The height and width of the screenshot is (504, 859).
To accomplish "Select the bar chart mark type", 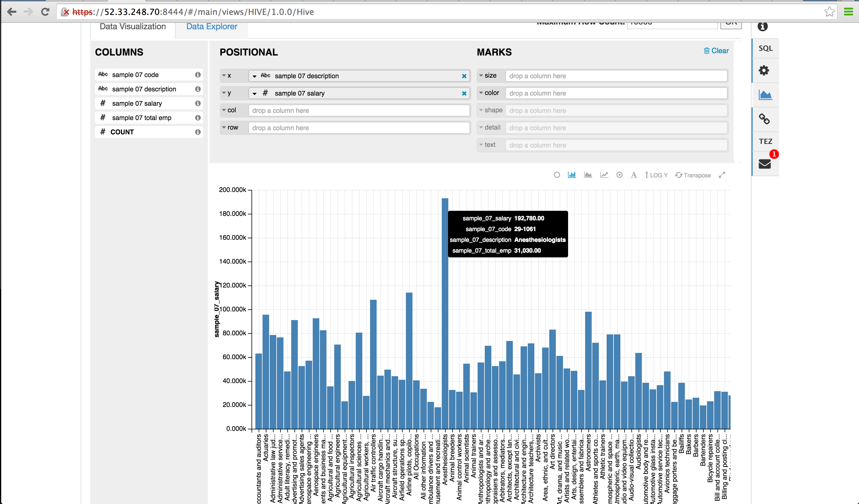I will [x=572, y=175].
